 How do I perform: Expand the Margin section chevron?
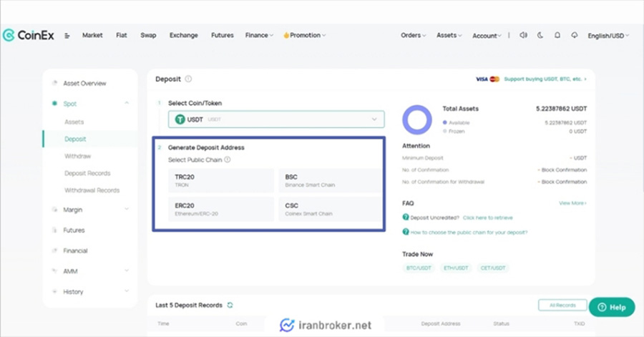127,209
